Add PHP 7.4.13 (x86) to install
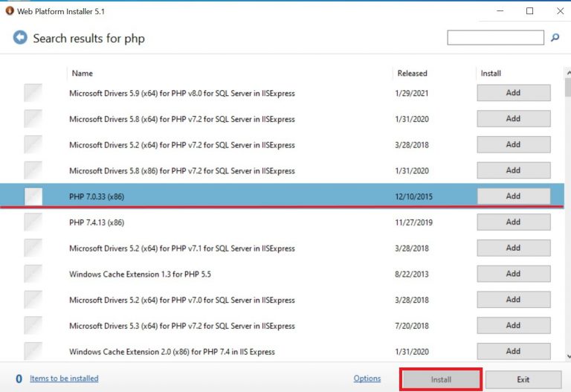The height and width of the screenshot is (392, 571). pyautogui.click(x=513, y=222)
